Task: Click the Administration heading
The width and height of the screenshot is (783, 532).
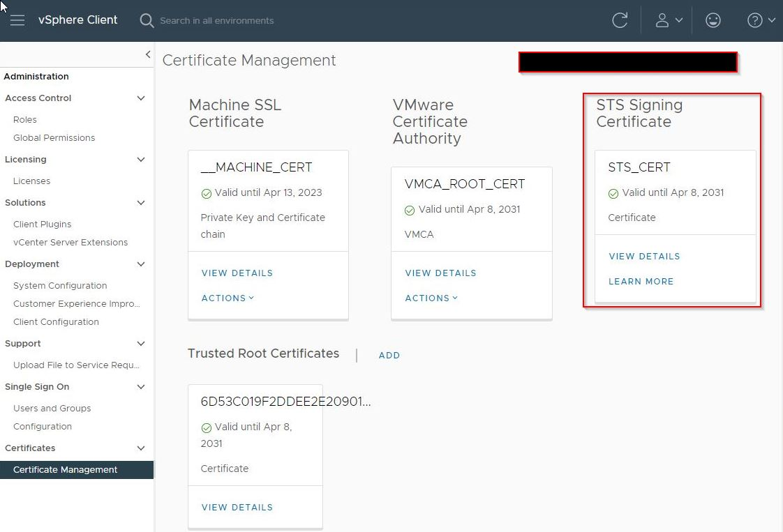Action: 36,77
